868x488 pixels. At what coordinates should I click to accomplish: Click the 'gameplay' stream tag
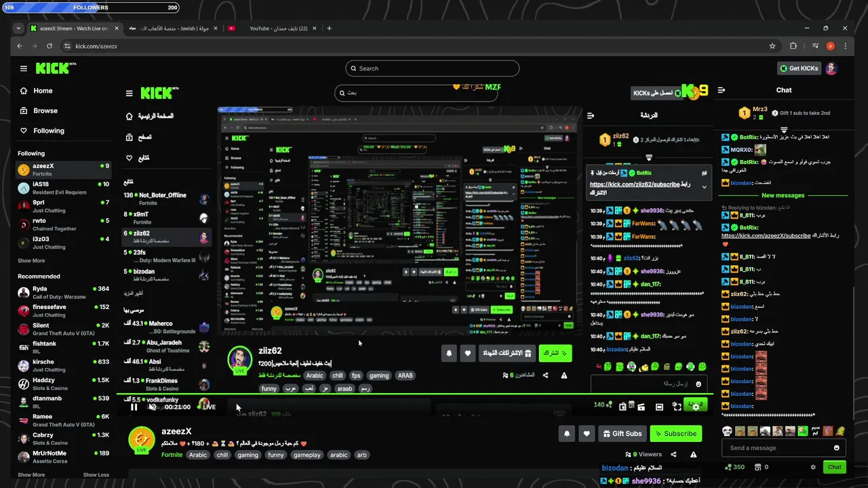click(307, 455)
